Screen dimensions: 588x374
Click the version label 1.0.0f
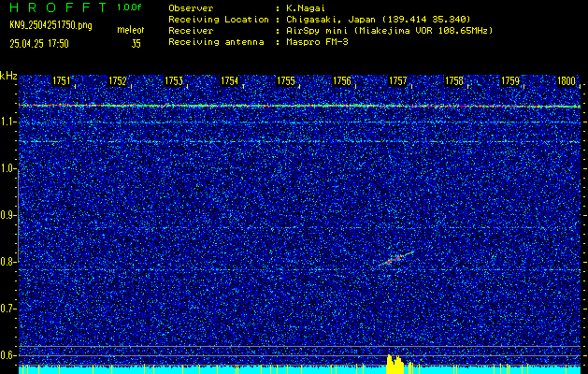pos(129,7)
